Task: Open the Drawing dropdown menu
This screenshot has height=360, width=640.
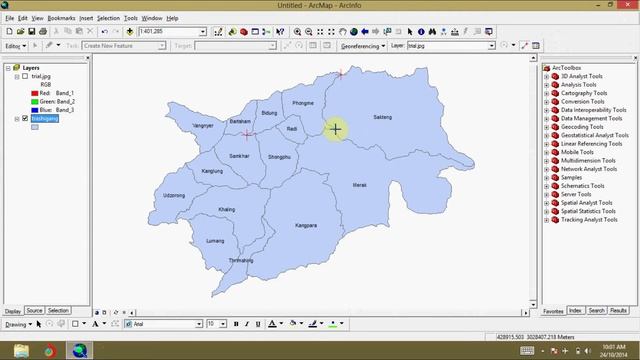Action: pyautogui.click(x=18, y=324)
